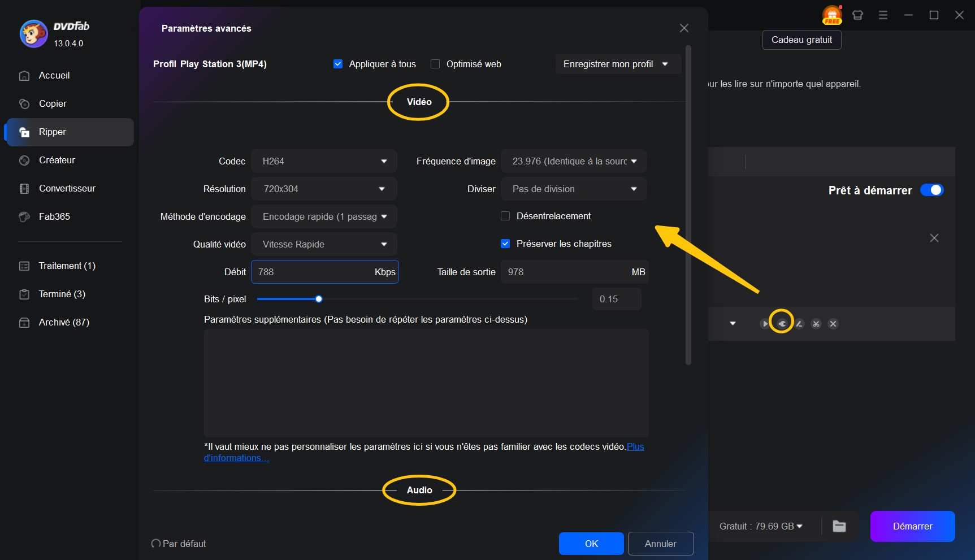
Task: Open the video edit pencil icon
Action: (x=799, y=324)
